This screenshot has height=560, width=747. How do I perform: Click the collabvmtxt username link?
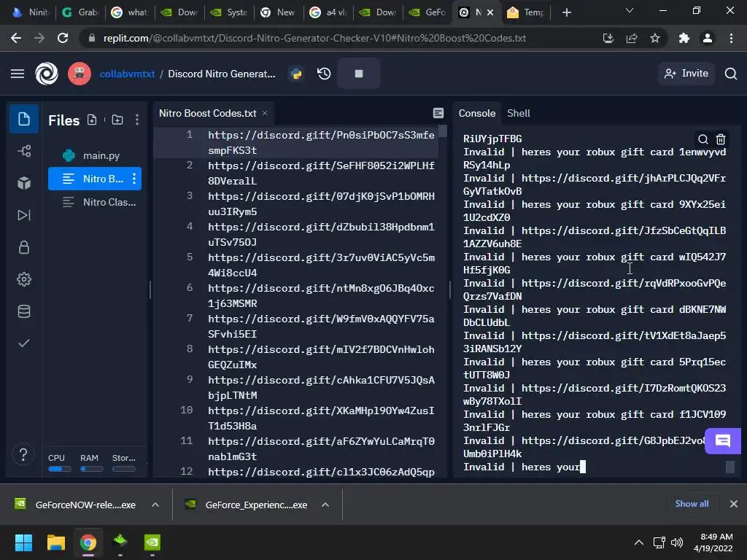[x=127, y=74]
